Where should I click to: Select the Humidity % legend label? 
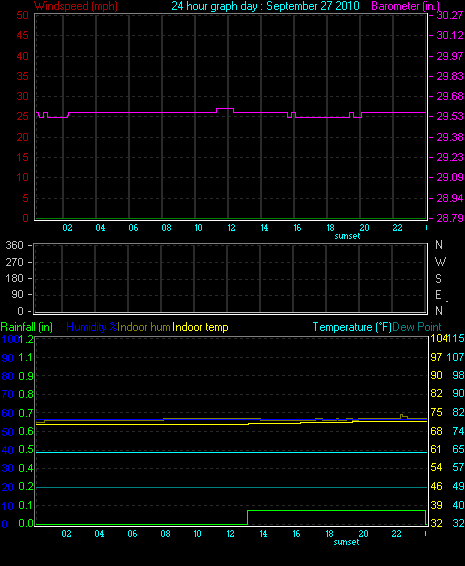92,327
